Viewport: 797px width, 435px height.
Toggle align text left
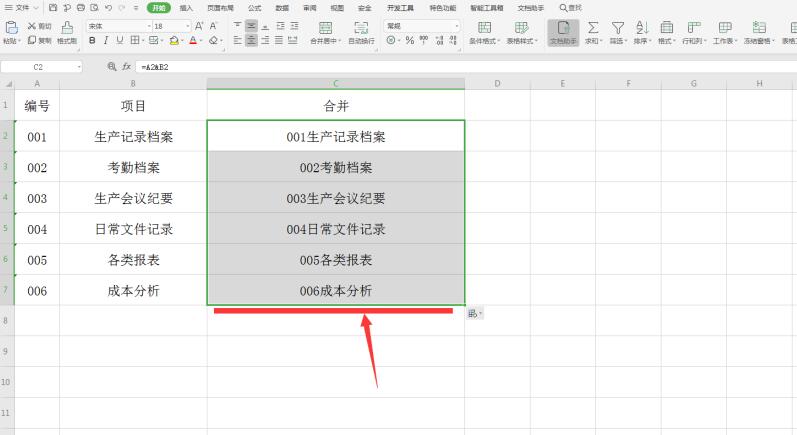click(x=237, y=40)
